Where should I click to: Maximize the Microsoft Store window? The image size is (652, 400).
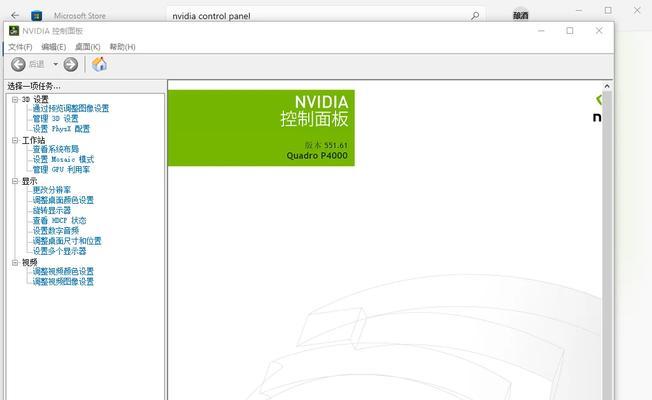[608, 10]
